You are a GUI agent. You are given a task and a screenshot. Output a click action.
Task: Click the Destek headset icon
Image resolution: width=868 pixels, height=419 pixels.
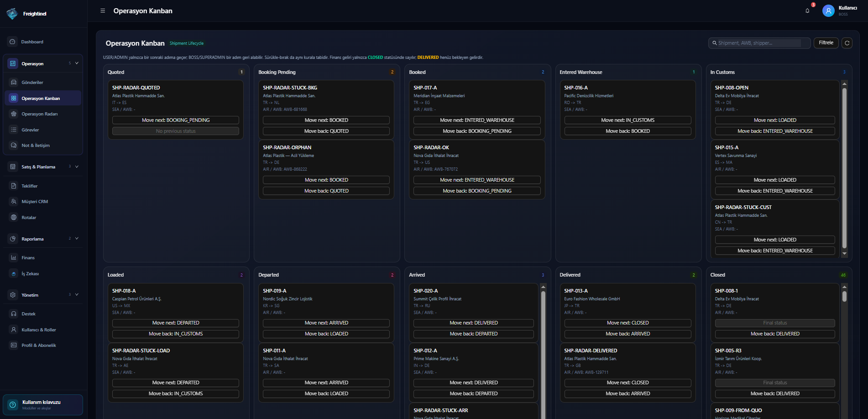pos(14,314)
